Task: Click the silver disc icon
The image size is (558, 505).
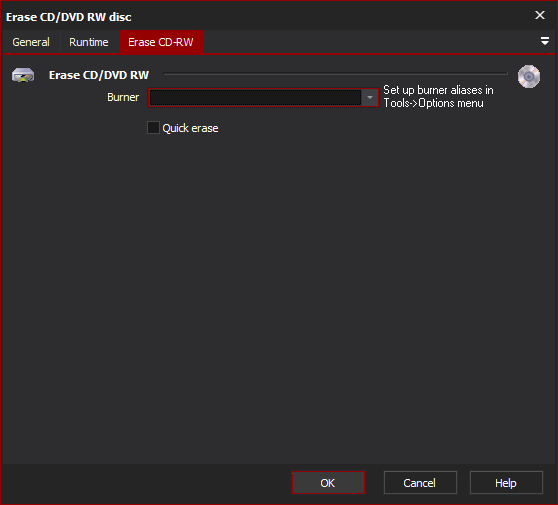Action: (x=529, y=76)
